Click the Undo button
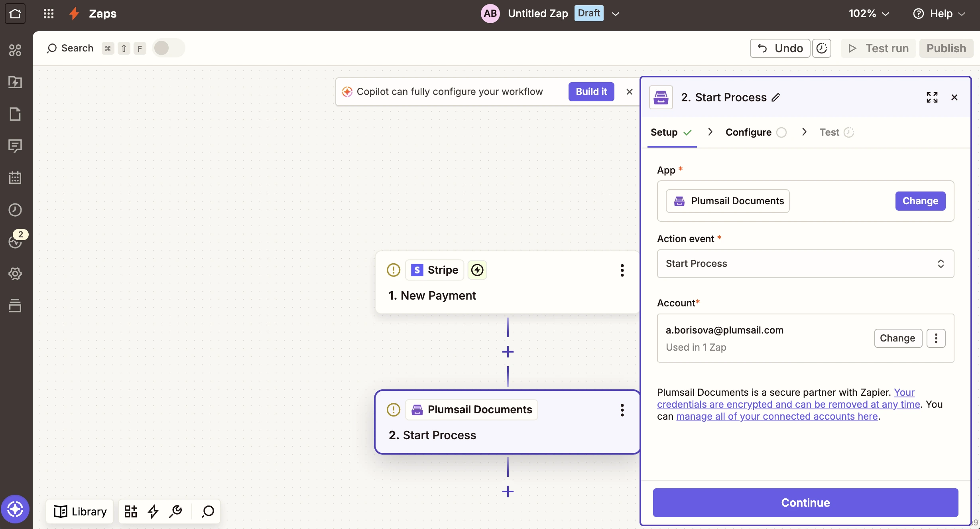Image resolution: width=980 pixels, height=529 pixels. pyautogui.click(x=780, y=48)
